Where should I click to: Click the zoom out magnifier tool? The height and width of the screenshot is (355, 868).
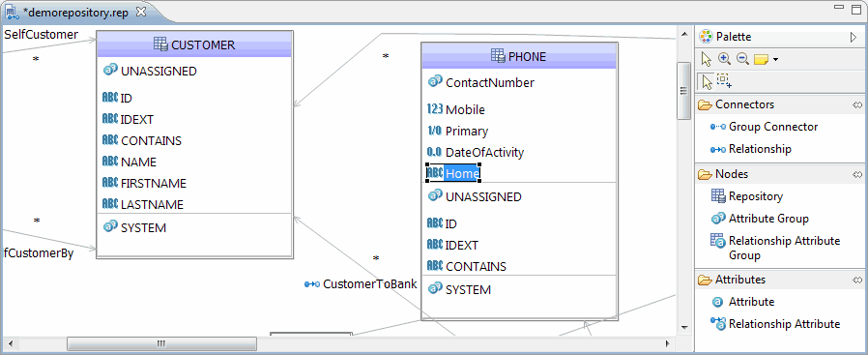[742, 59]
